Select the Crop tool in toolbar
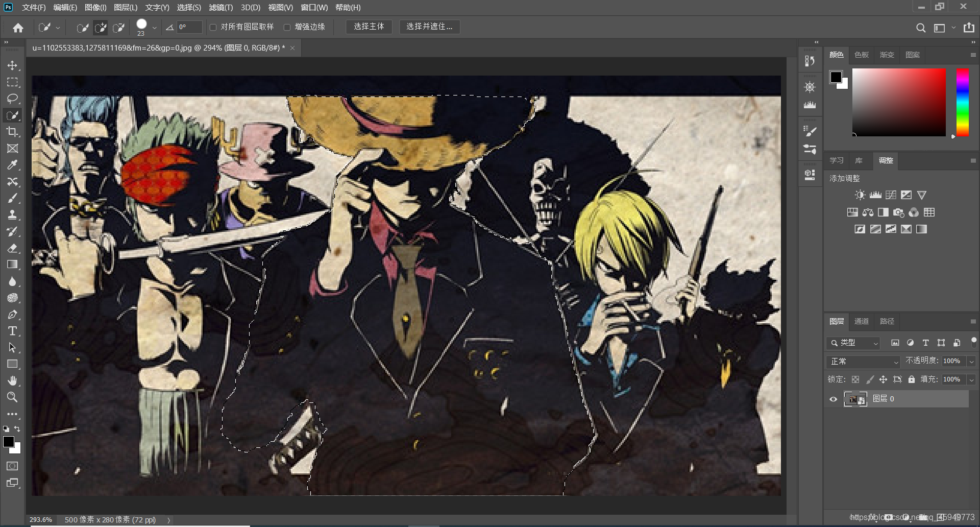Image resolution: width=980 pixels, height=527 pixels. pos(12,132)
